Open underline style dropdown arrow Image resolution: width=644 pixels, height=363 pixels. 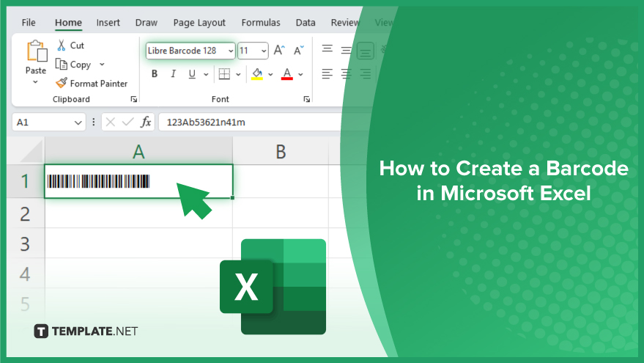click(206, 74)
